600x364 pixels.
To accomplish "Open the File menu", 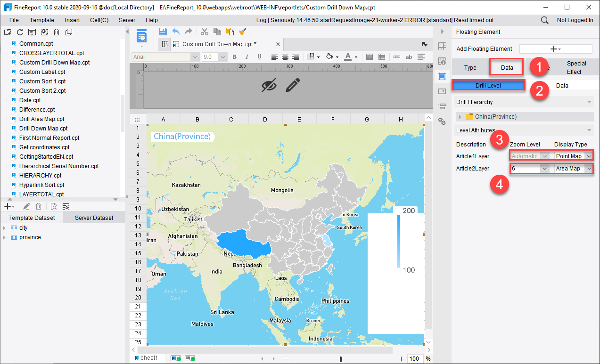I will pos(14,20).
